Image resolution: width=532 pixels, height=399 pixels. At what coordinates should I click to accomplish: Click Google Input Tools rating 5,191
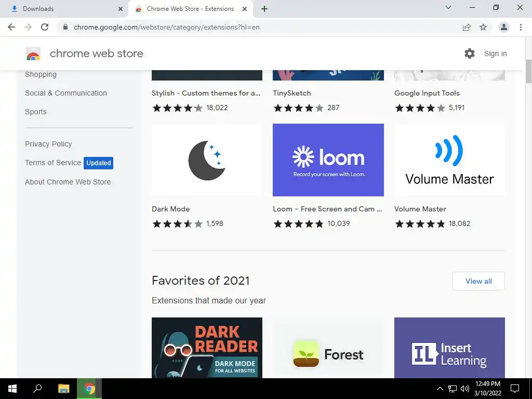(430, 108)
